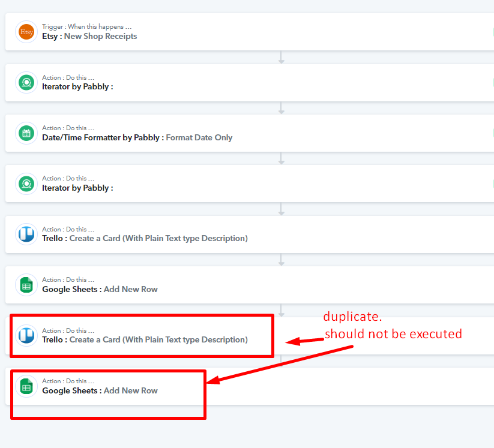This screenshot has height=448, width=494.
Task: Open the first Iterator by Pabbly step title
Action: tap(77, 87)
